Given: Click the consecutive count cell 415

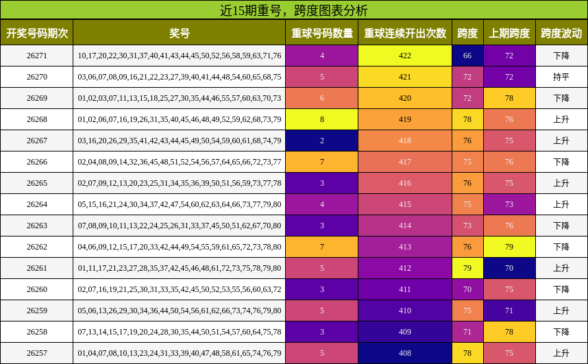Looking at the screenshot, I should pos(405,204).
